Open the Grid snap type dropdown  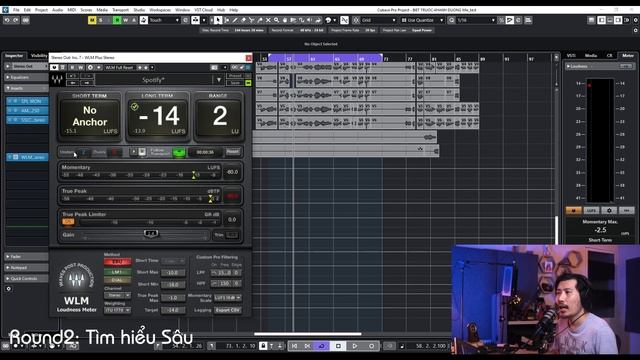tap(378, 20)
